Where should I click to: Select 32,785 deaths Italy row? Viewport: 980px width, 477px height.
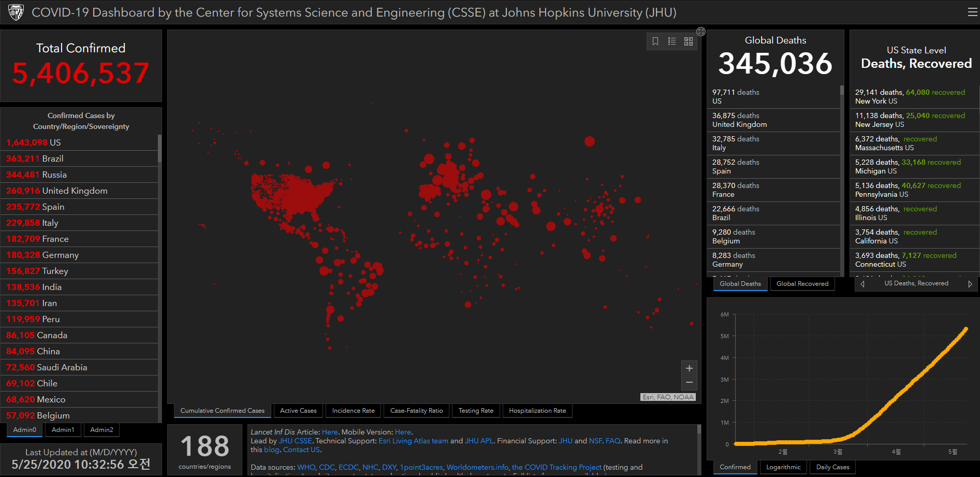(x=773, y=143)
